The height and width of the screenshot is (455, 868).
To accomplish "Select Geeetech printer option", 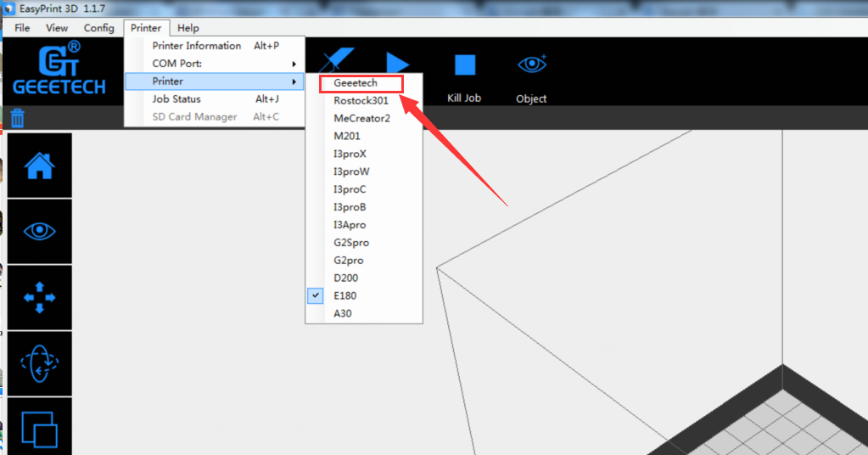I will [356, 83].
